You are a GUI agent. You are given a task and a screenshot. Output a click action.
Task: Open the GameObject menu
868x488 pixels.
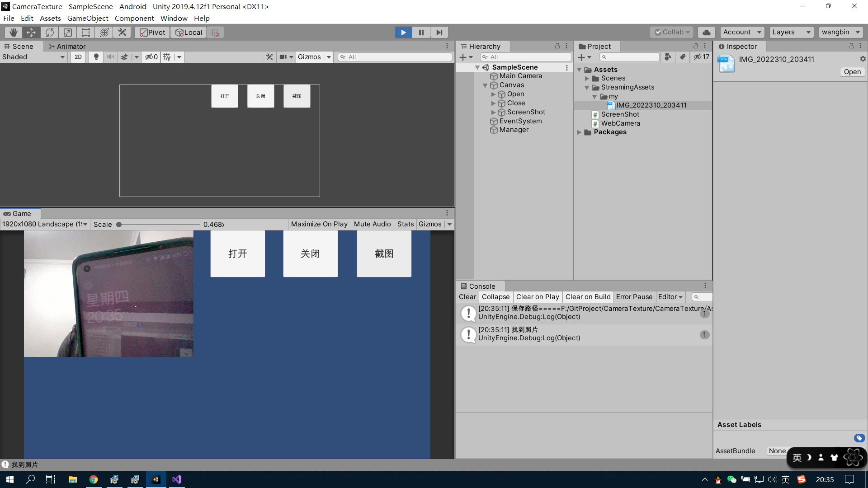[x=88, y=18]
